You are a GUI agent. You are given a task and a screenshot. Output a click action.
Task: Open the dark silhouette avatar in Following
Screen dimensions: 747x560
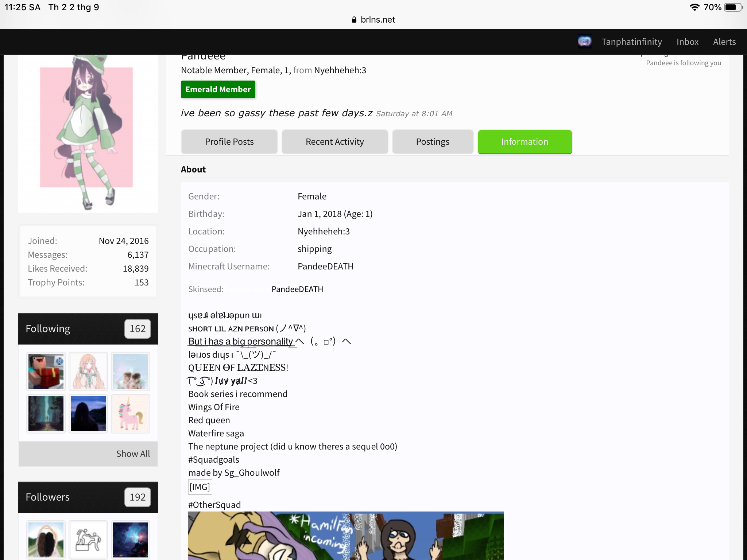[88, 414]
